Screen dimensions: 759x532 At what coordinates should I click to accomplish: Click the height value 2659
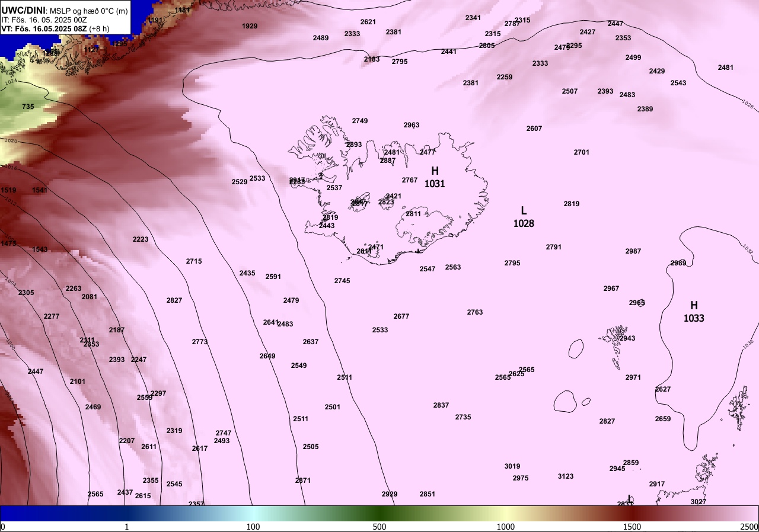point(663,419)
